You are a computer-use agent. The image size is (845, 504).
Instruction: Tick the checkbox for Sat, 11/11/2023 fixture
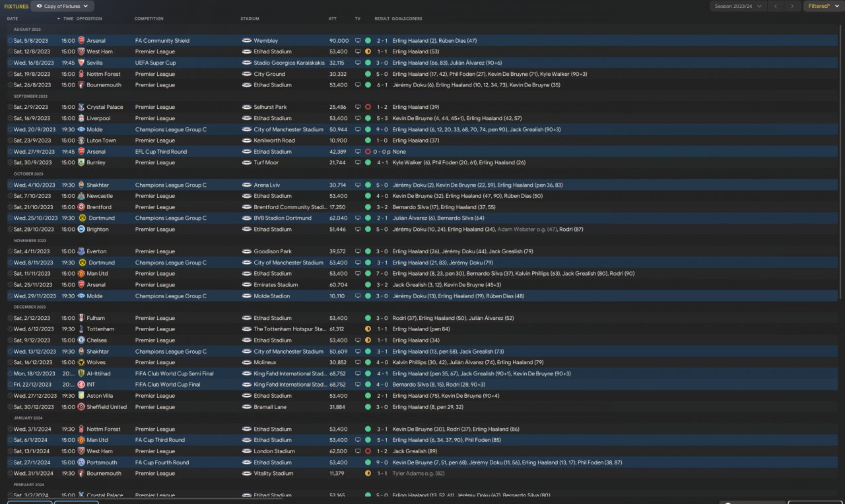click(10, 274)
